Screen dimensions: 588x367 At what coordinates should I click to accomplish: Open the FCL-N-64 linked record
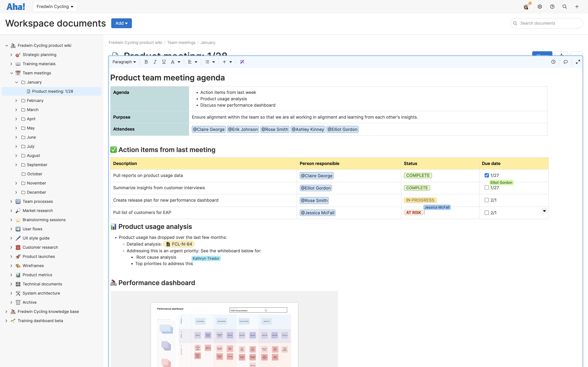pos(179,244)
